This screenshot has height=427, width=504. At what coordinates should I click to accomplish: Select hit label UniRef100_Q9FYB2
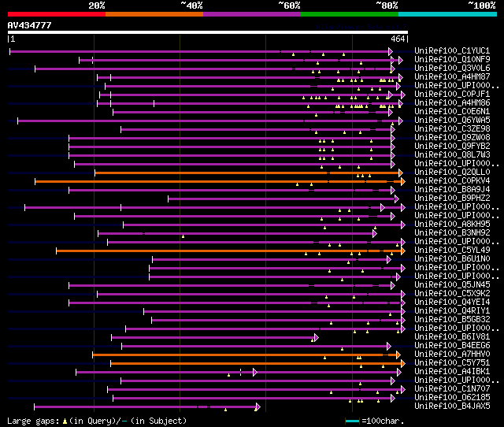(x=452, y=147)
